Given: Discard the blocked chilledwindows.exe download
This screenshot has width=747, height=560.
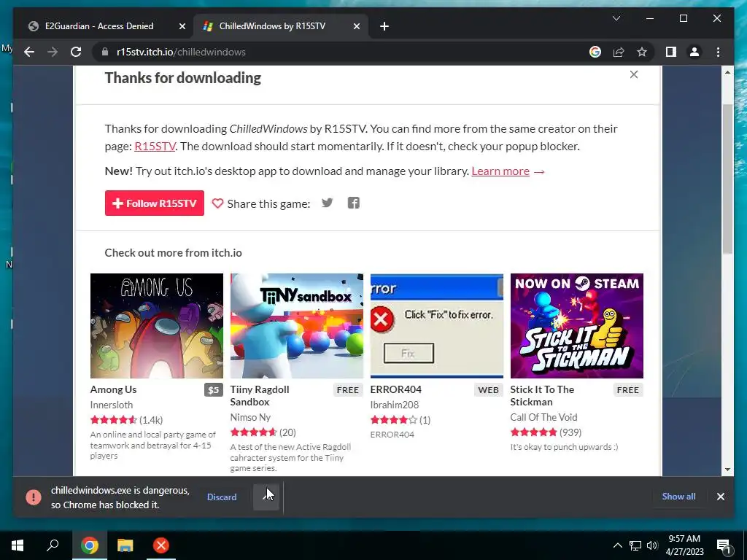Looking at the screenshot, I should coord(222,497).
